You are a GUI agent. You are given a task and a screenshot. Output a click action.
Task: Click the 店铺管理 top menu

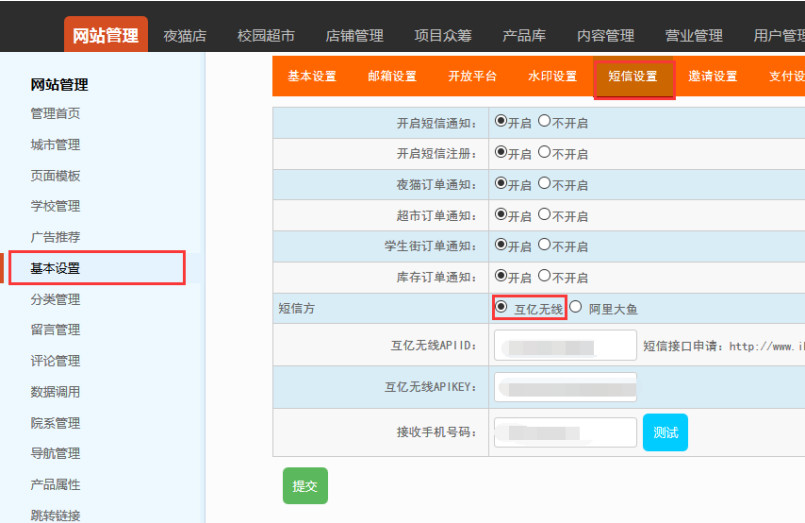[354, 35]
